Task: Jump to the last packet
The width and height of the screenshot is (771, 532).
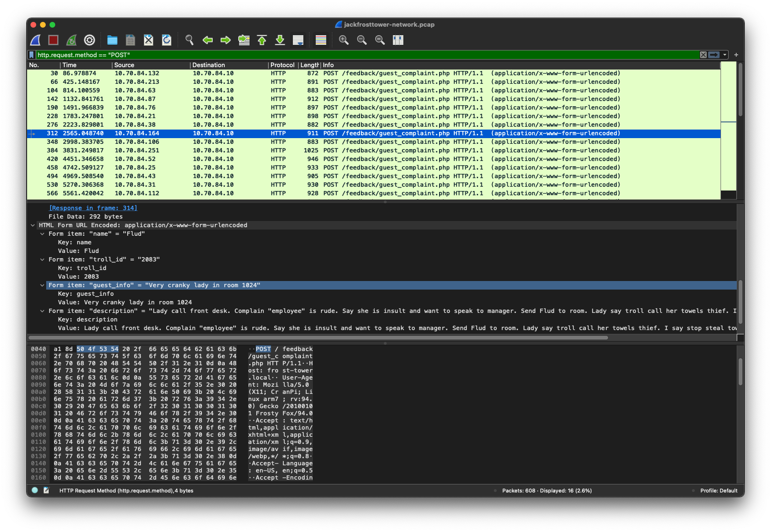Action: pos(280,40)
